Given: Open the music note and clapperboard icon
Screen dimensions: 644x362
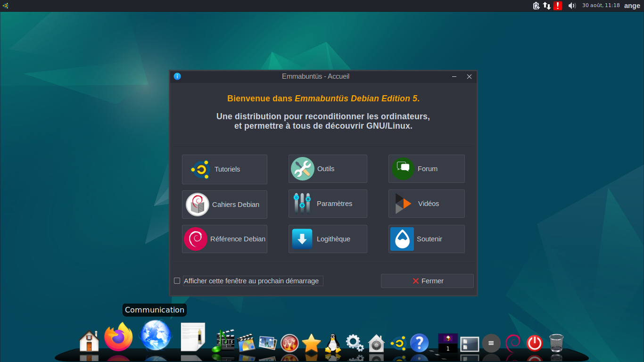Looking at the screenshot, I should point(223,341).
